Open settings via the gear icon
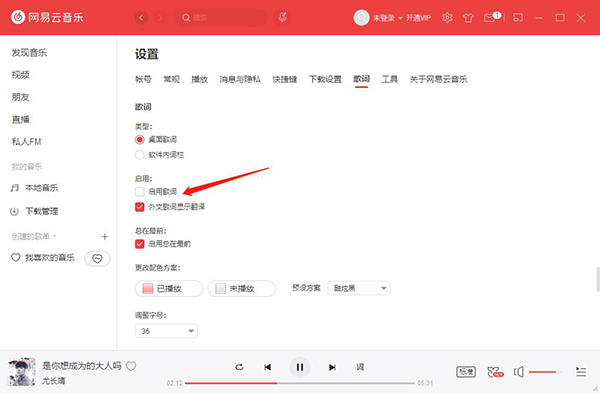600x393 pixels. [447, 18]
